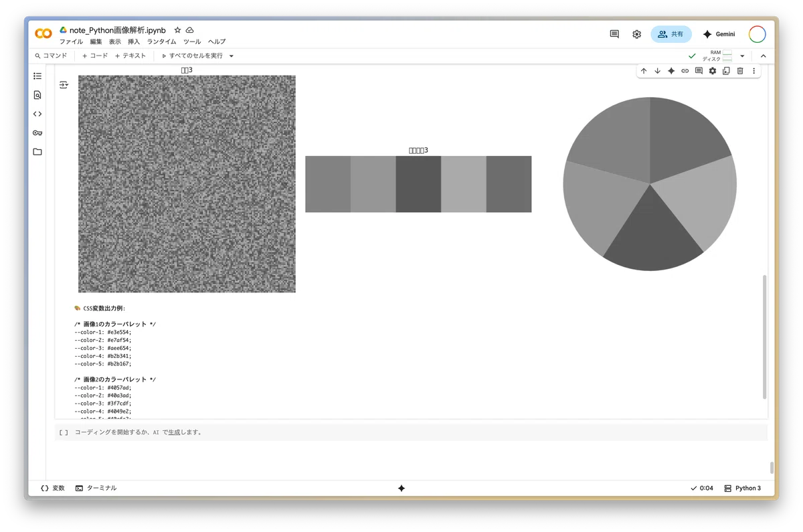
Task: Click the Gemini sparkle in the bottom bar
Action: point(401,489)
